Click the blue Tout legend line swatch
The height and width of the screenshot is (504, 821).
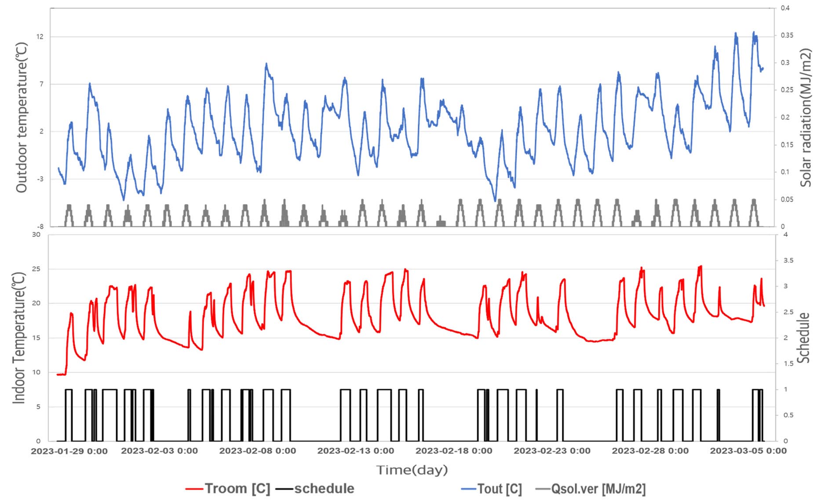pyautogui.click(x=468, y=489)
